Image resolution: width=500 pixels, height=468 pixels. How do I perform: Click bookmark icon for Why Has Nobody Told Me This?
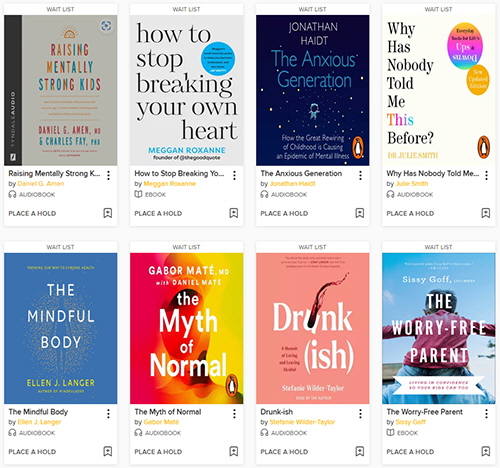pos(486,213)
